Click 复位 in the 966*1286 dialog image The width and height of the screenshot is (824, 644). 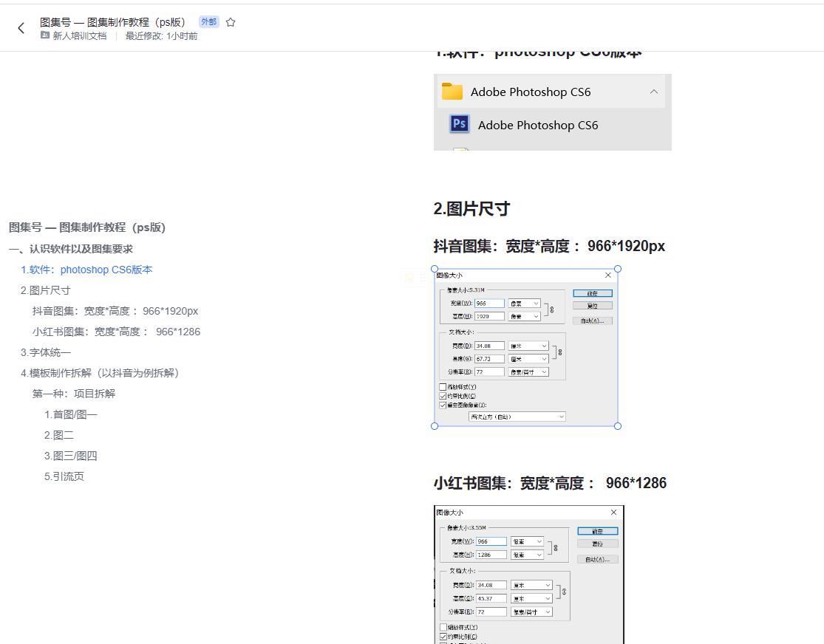(598, 544)
